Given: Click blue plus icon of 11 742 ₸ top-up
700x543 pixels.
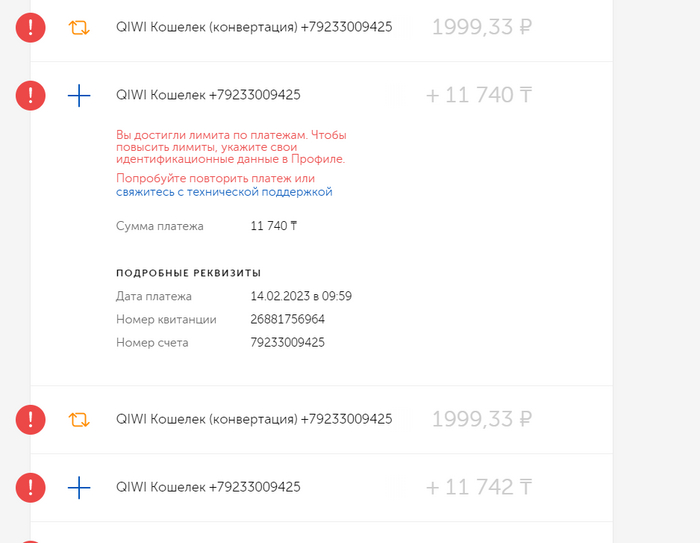Looking at the screenshot, I should tap(79, 487).
